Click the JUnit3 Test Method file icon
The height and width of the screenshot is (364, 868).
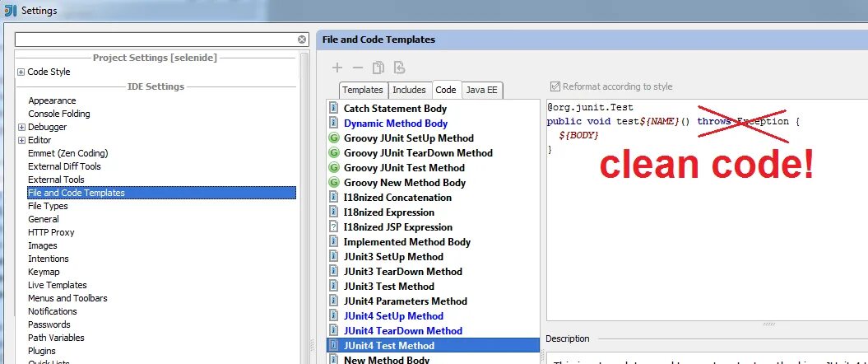coord(333,286)
